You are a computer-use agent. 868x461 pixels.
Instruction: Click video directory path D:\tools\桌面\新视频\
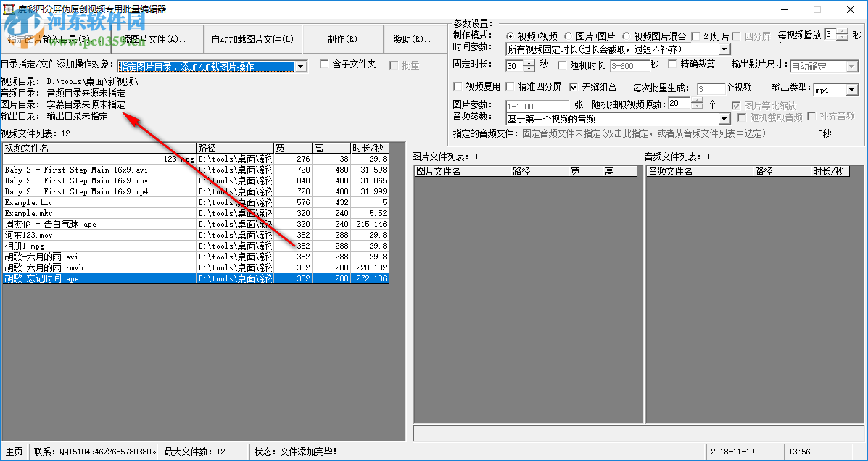coord(92,81)
